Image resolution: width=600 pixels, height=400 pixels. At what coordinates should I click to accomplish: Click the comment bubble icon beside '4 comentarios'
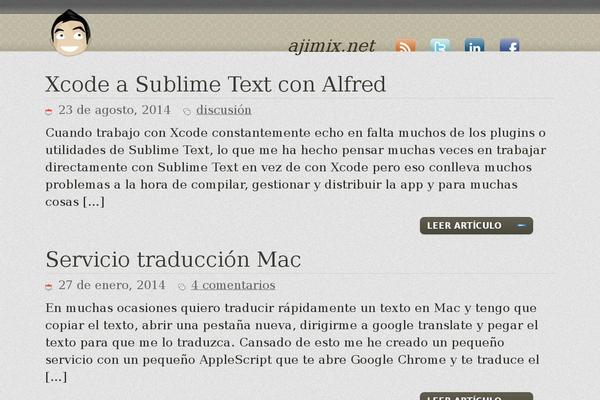tap(181, 286)
